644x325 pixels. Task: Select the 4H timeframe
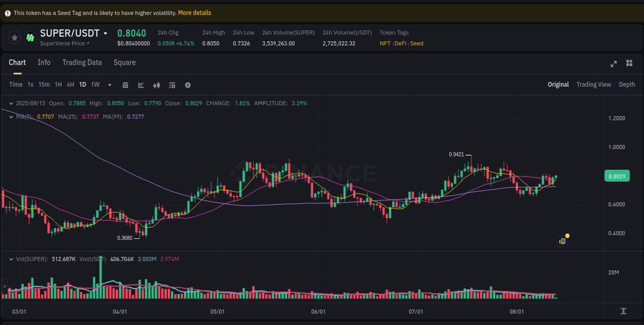coord(70,85)
